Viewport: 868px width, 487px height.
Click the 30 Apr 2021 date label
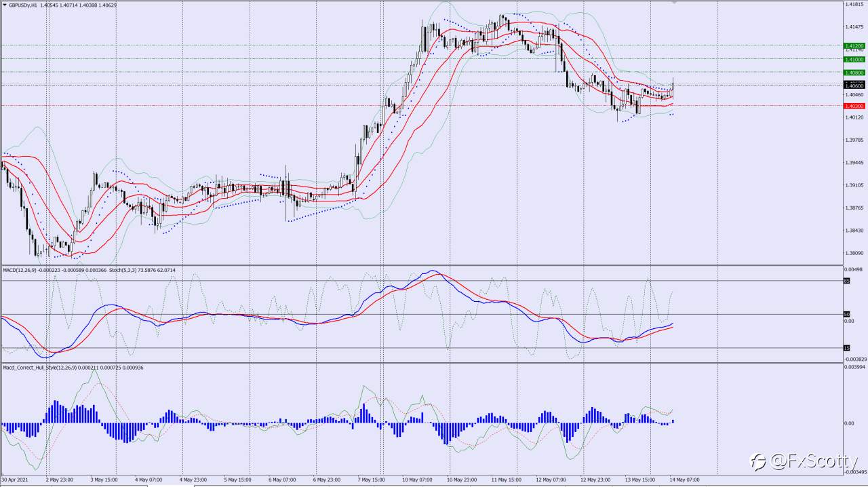pyautogui.click(x=14, y=480)
